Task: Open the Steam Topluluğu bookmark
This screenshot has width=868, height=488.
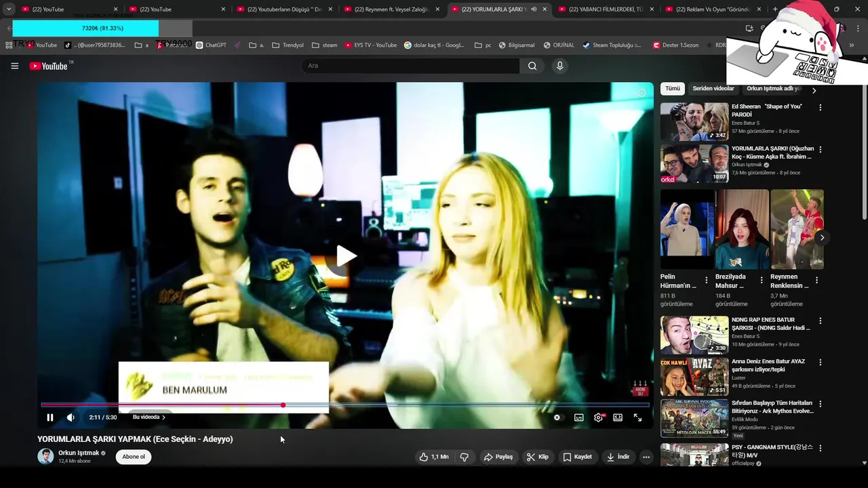Action: pyautogui.click(x=611, y=45)
